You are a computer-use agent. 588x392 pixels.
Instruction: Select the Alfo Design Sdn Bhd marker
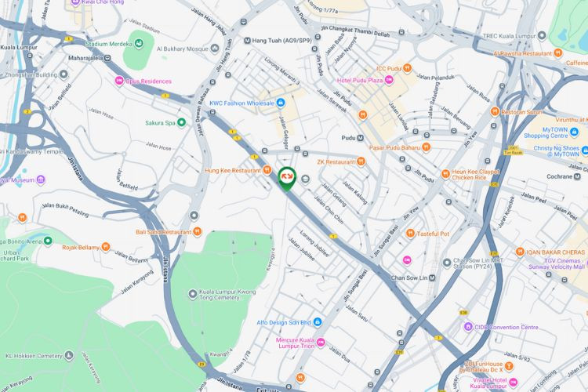pyautogui.click(x=318, y=322)
